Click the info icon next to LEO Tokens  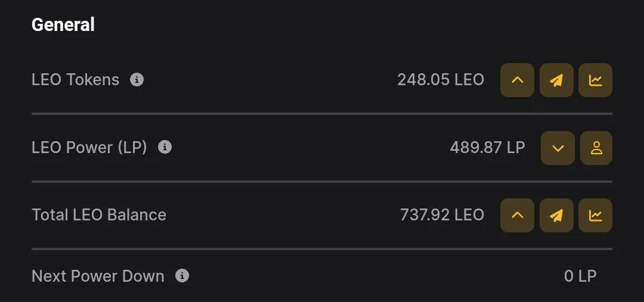point(137,80)
